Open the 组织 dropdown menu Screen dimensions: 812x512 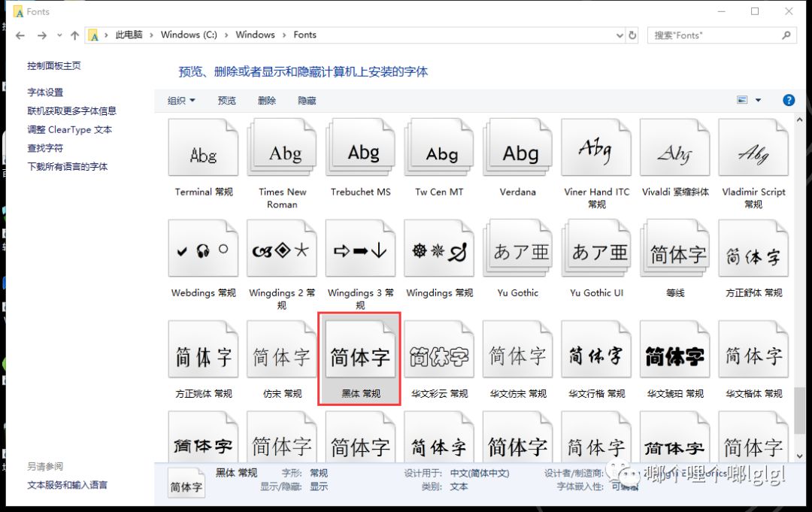coord(181,101)
